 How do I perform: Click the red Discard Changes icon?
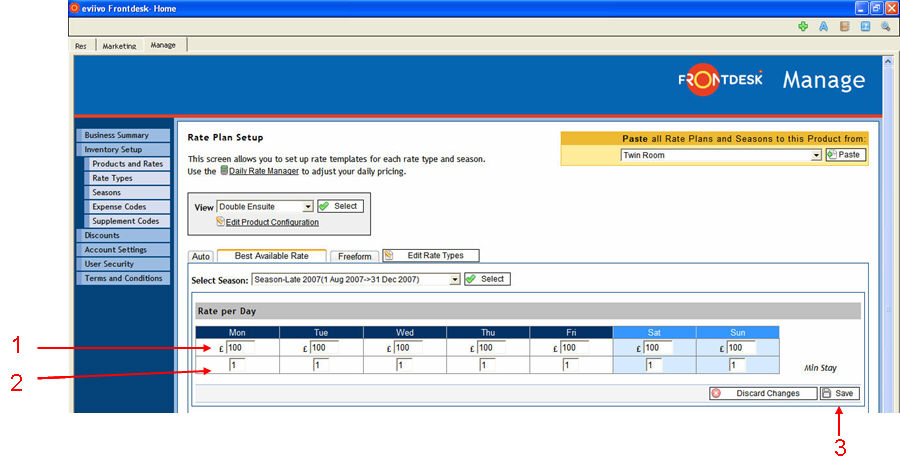tap(716, 393)
